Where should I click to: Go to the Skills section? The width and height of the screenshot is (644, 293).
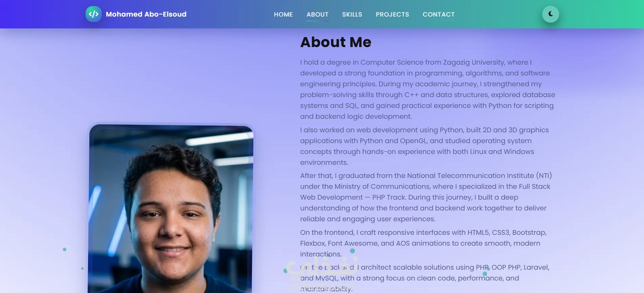(352, 15)
